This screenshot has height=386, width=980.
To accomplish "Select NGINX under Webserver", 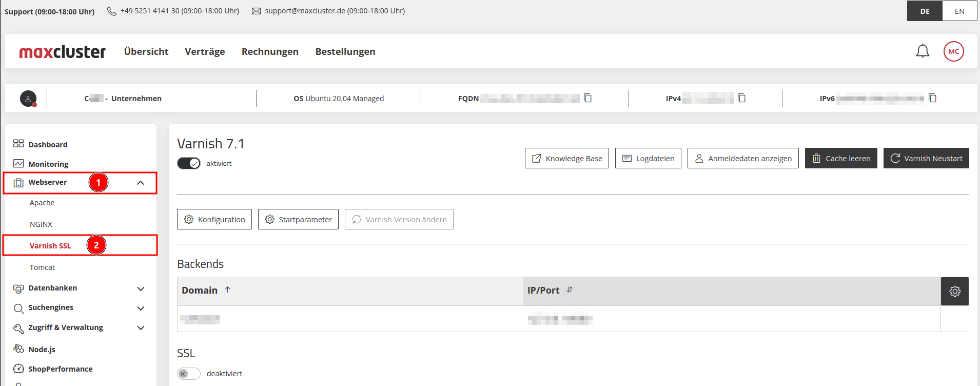I will tap(41, 224).
